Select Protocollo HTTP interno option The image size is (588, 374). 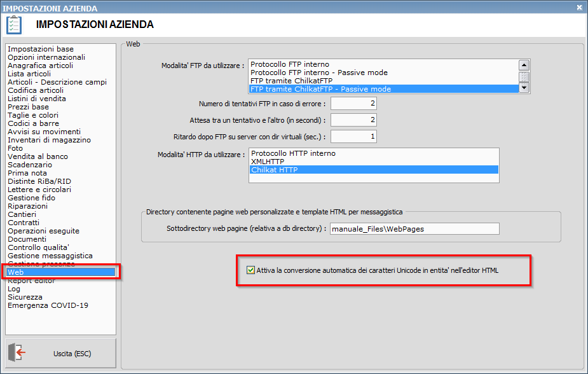coord(374,153)
